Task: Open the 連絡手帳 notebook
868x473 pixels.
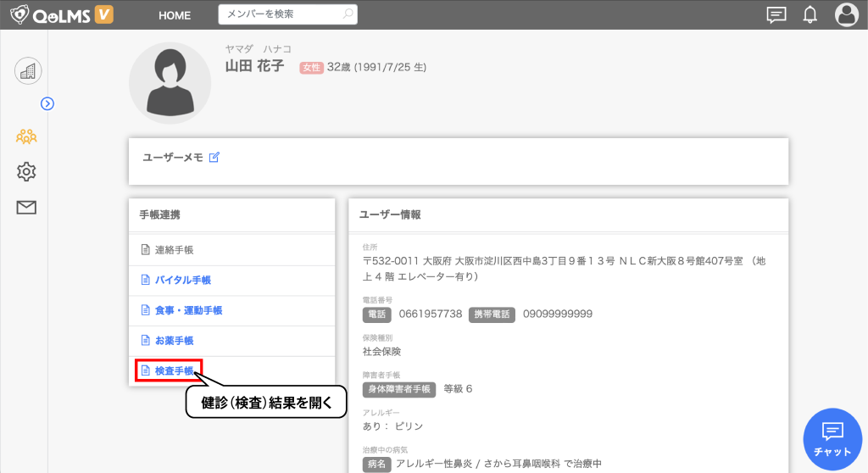Action: [x=174, y=250]
